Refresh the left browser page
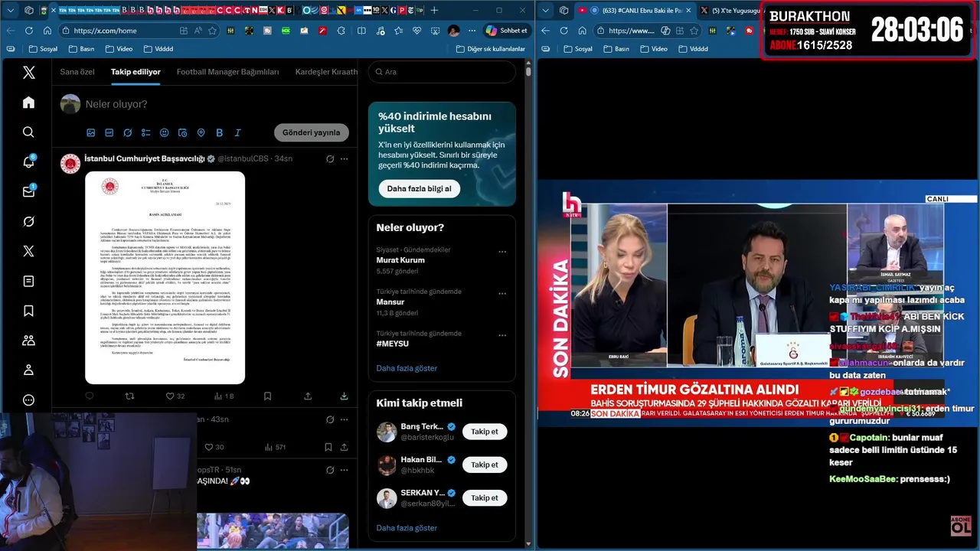Screen dimensions: 980x551 [x=28, y=31]
